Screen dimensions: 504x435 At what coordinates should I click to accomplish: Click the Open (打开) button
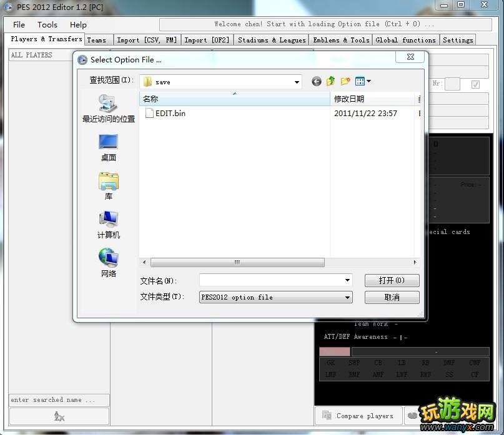pos(392,280)
